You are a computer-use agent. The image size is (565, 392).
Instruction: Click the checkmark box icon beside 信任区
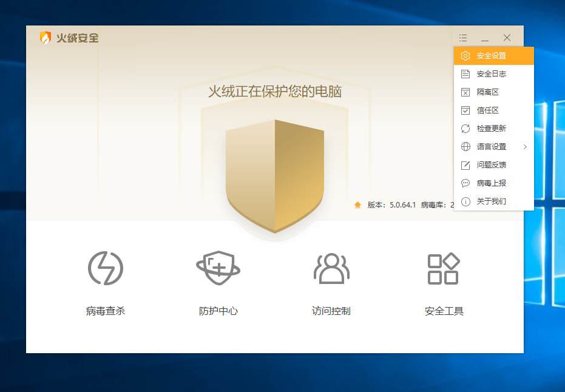click(x=465, y=110)
